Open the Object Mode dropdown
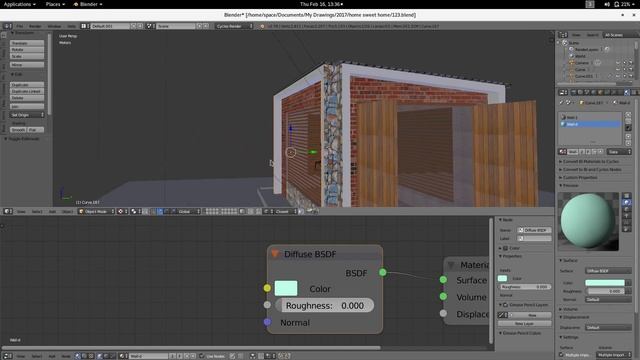The height and width of the screenshot is (360, 640). 97,211
